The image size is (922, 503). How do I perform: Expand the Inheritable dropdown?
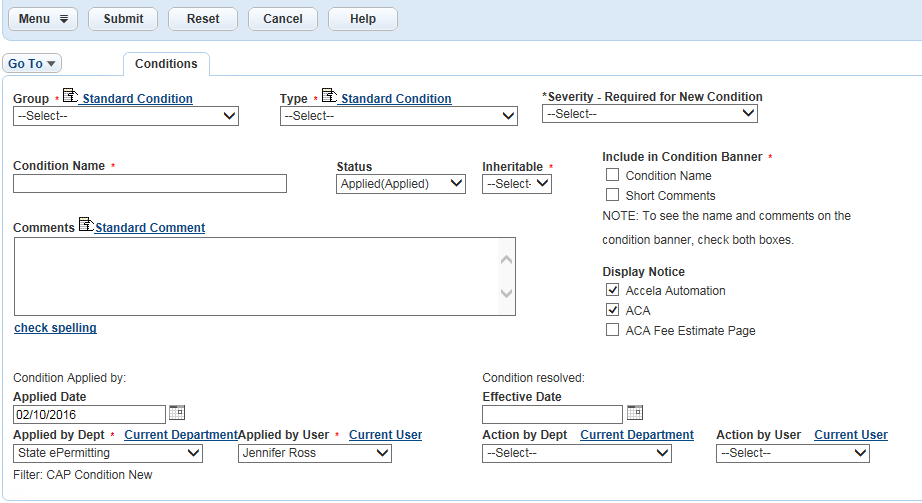(516, 184)
